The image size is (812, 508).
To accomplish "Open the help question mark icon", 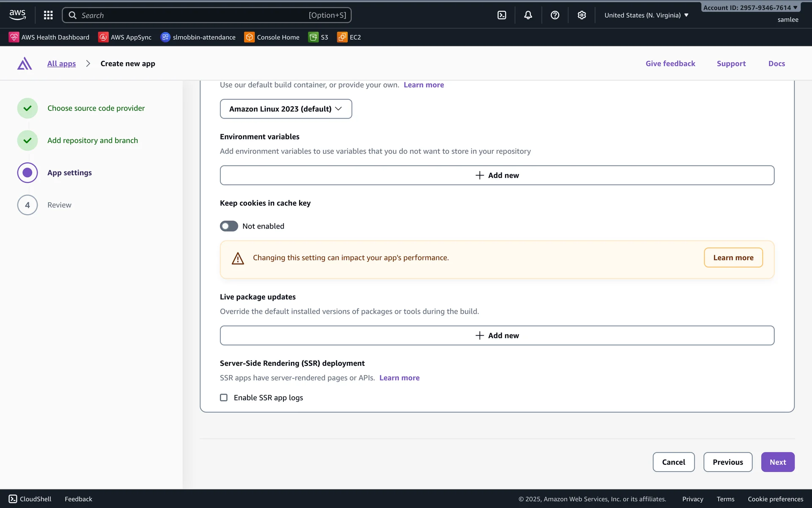I will pos(555,15).
